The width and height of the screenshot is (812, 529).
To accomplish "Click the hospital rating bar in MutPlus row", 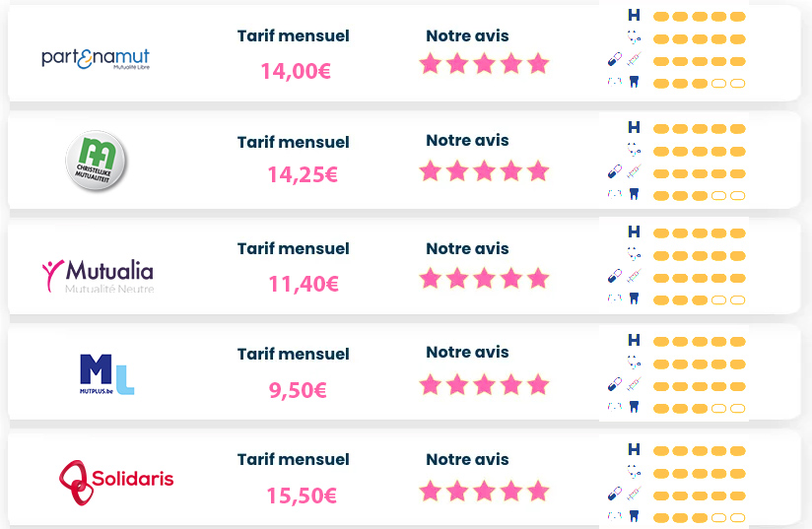I will pyautogui.click(x=699, y=342).
